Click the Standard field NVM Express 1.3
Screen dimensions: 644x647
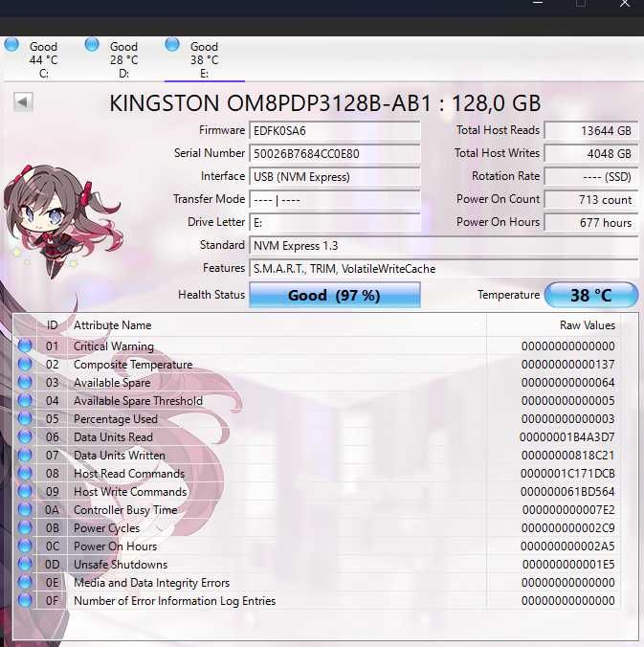point(443,246)
